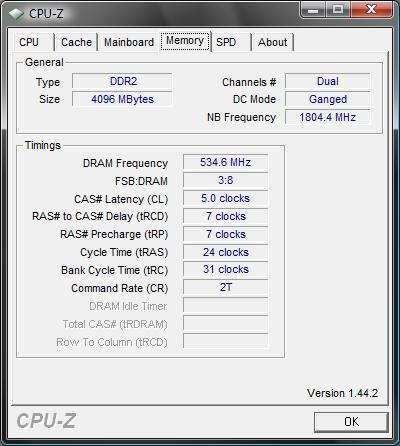Click the OK button
Viewport: 400px width, 446px height.
351,422
